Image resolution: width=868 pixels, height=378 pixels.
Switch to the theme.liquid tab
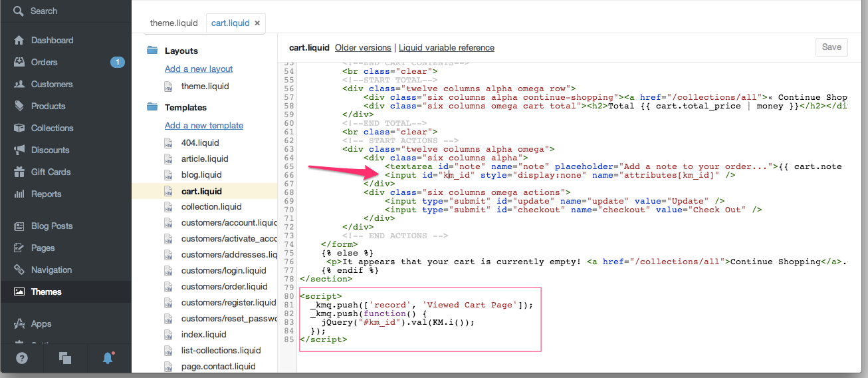[173, 23]
